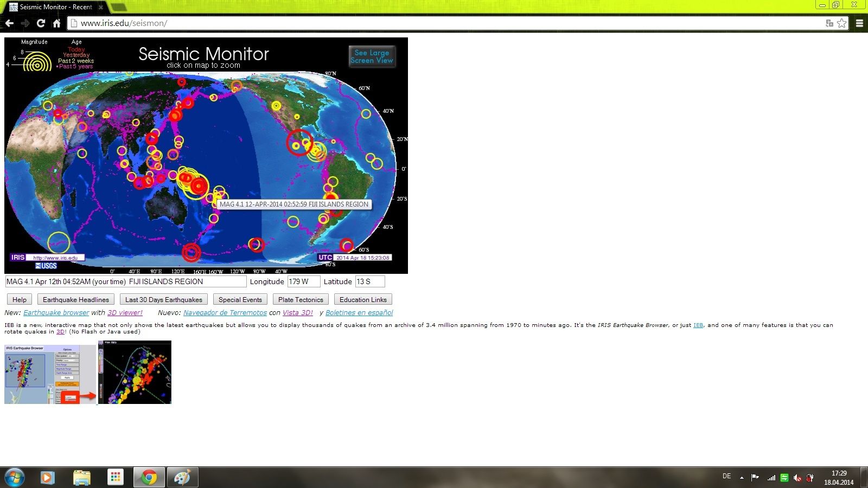The image size is (868, 488).
Task: Open Earthquake Headlines
Action: coord(76,299)
